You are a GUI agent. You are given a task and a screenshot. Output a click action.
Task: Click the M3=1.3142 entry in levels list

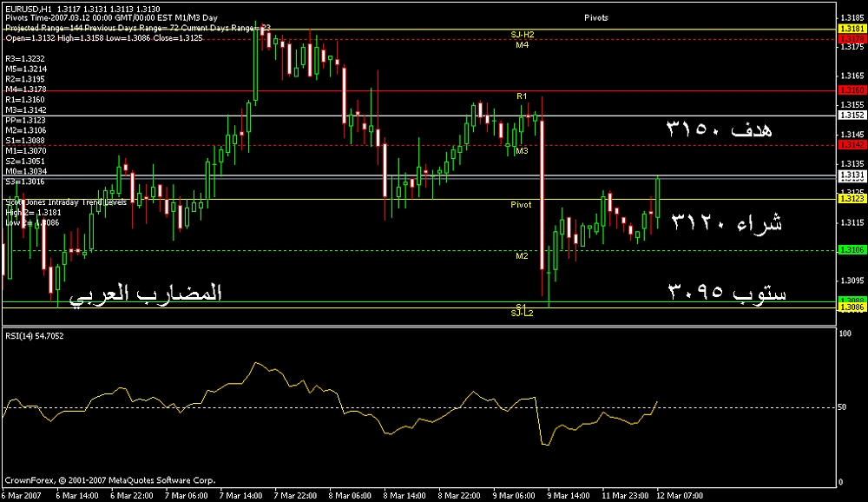pos(26,110)
